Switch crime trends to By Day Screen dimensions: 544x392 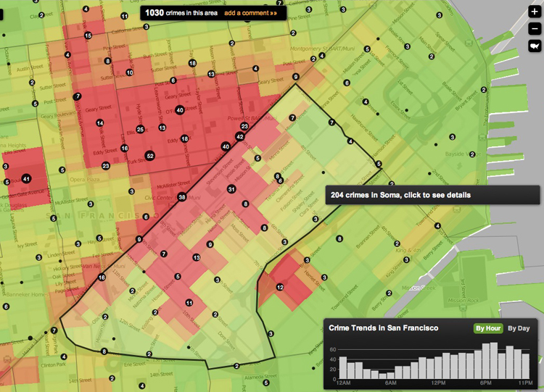click(518, 328)
